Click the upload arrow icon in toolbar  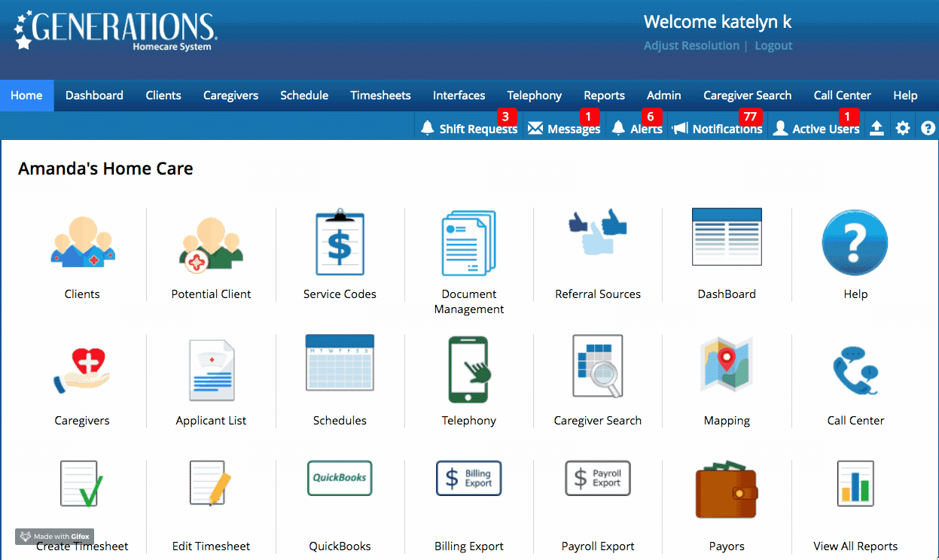pyautogui.click(x=877, y=129)
